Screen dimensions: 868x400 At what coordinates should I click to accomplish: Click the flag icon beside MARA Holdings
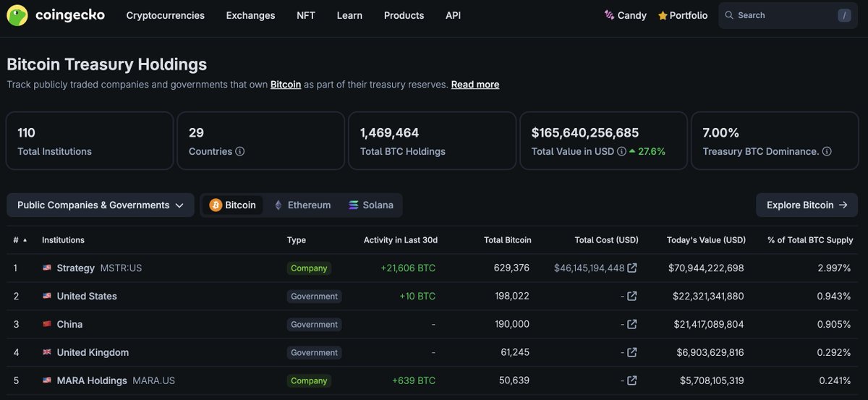coord(47,381)
